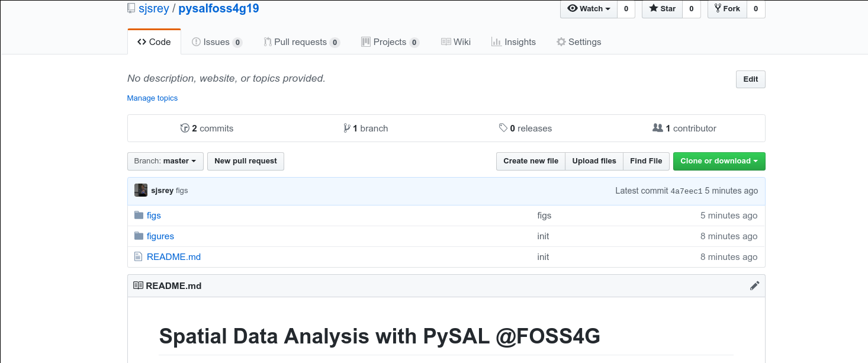Click the Settings gear icon
The width and height of the screenshot is (868, 363).
pyautogui.click(x=561, y=42)
